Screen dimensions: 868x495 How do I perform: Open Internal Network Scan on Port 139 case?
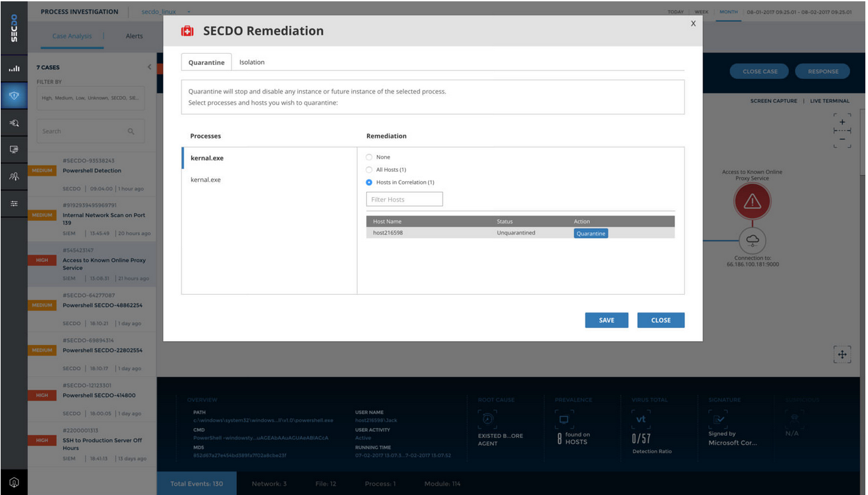[92, 219]
